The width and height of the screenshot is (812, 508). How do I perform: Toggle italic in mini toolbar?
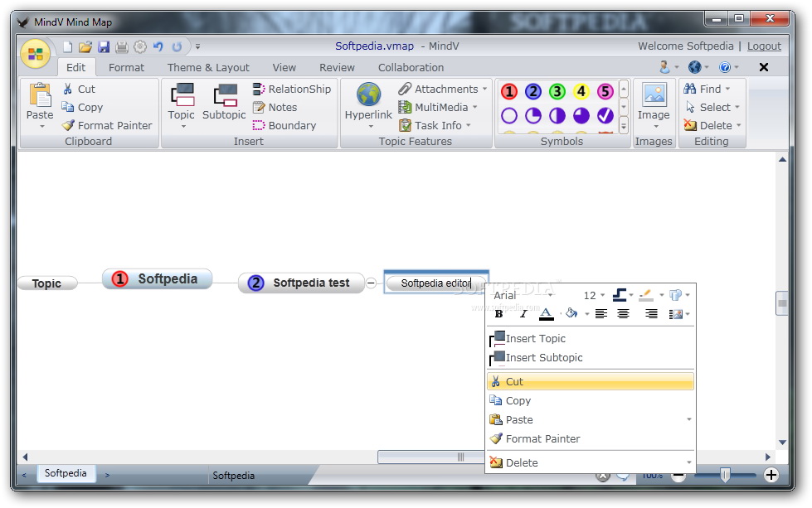pyautogui.click(x=523, y=313)
